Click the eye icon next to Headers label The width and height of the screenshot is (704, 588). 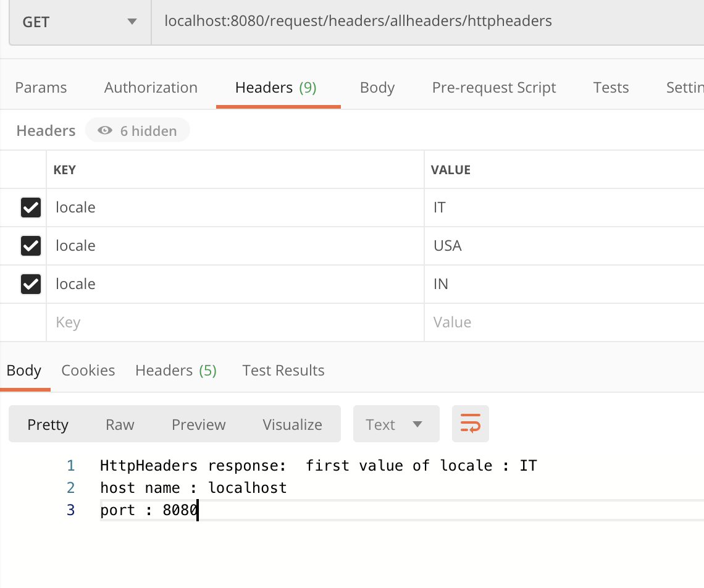[x=105, y=130]
